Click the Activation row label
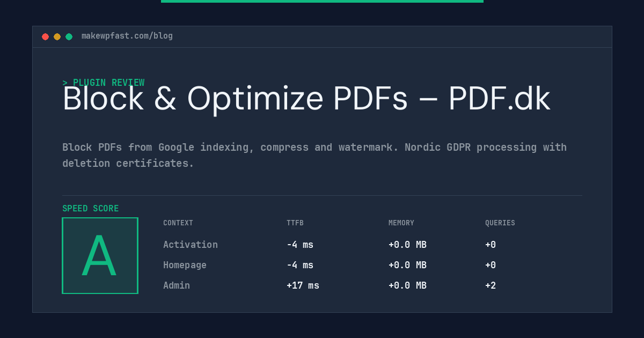This screenshot has width=644, height=338. click(x=191, y=245)
